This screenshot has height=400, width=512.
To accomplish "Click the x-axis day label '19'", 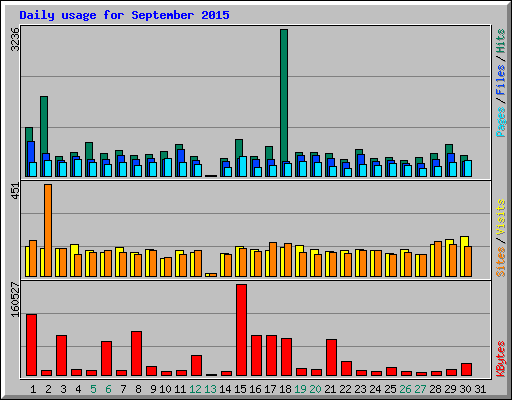I will pos(300,389).
